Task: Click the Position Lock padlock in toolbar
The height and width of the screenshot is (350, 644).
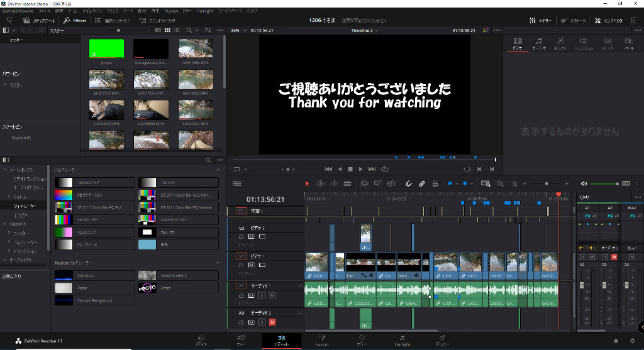Action: click(436, 183)
